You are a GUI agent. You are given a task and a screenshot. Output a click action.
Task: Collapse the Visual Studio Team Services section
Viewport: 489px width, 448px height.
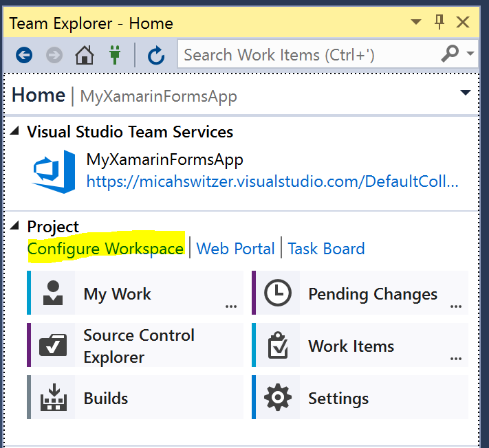click(x=16, y=132)
